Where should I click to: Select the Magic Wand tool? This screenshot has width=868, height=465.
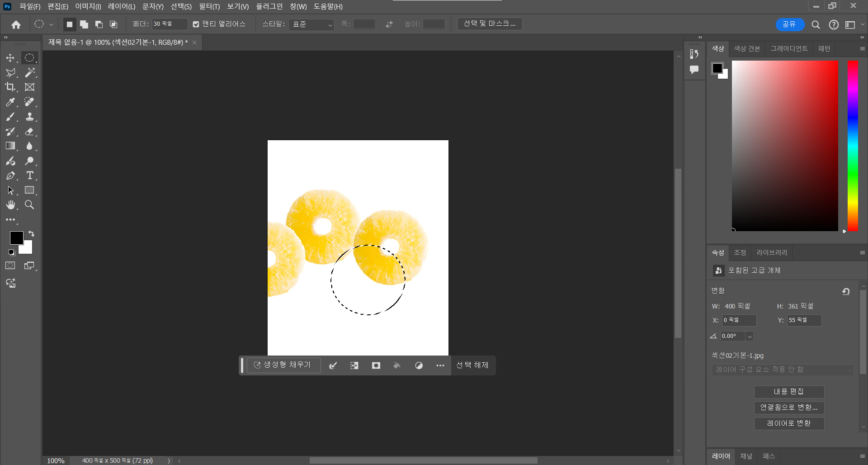(x=30, y=72)
